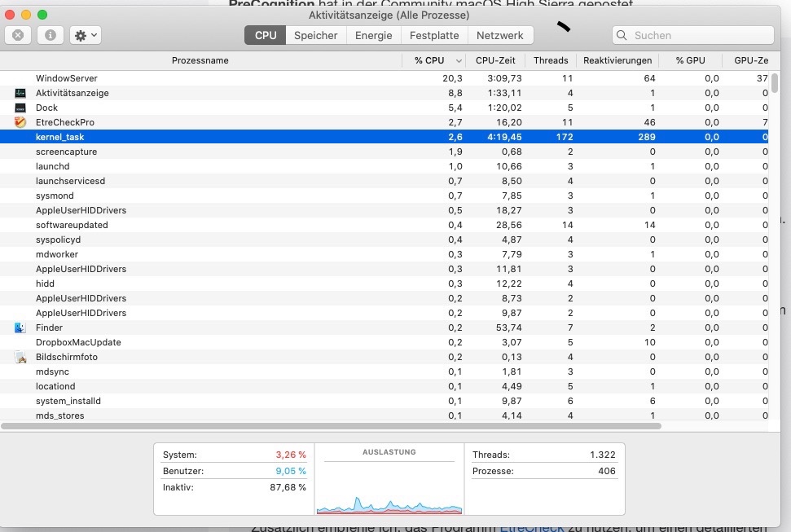Viewport: 791px width, 532px height.
Task: Click the vertical scrollbar thumb of process list
Action: point(775,83)
